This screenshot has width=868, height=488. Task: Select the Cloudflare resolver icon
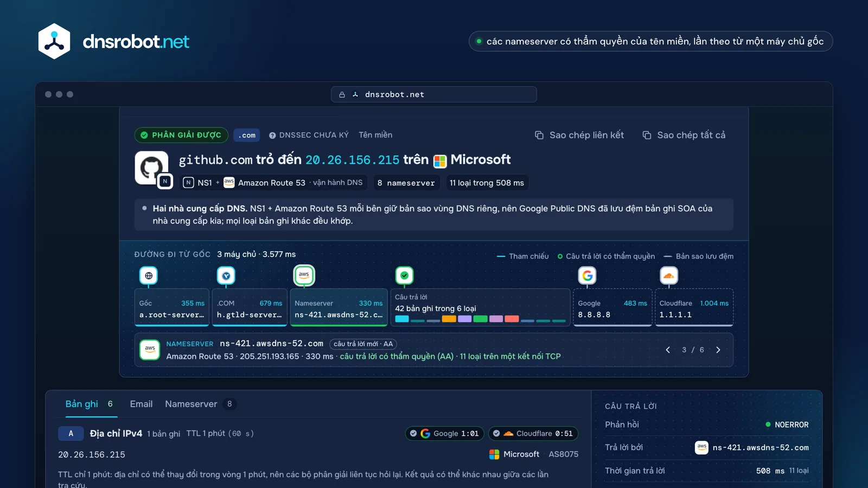669,276
